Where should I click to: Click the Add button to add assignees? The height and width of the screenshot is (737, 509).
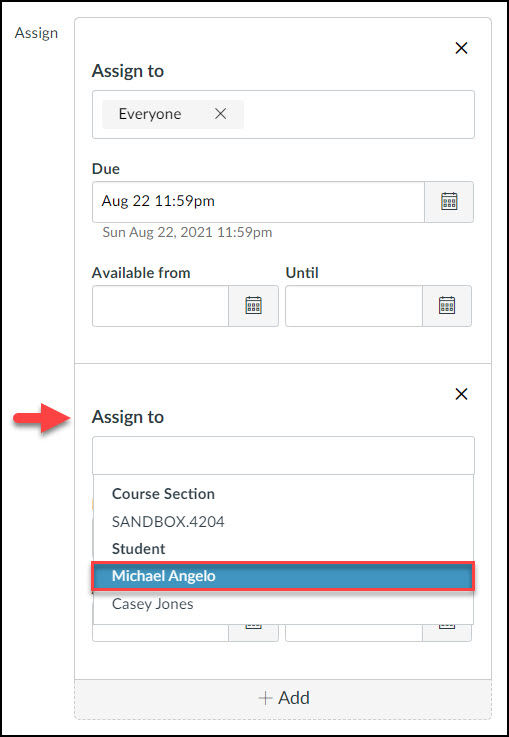[x=283, y=698]
